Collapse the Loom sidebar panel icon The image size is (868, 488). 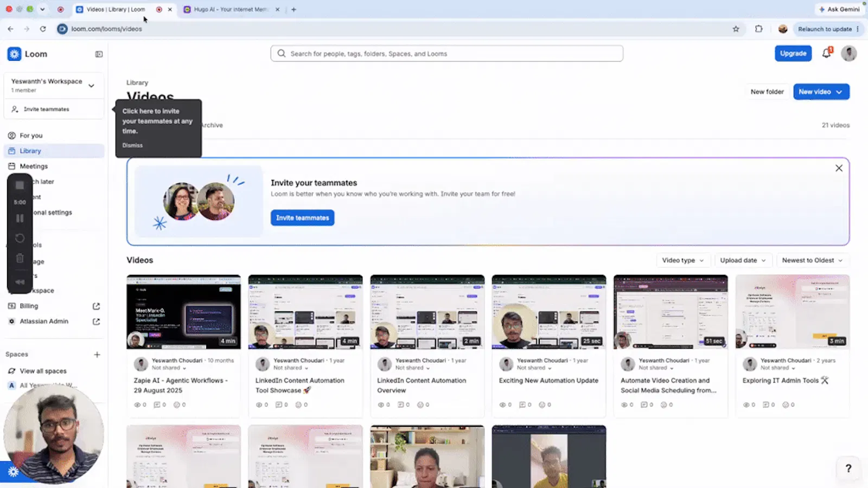click(x=99, y=54)
